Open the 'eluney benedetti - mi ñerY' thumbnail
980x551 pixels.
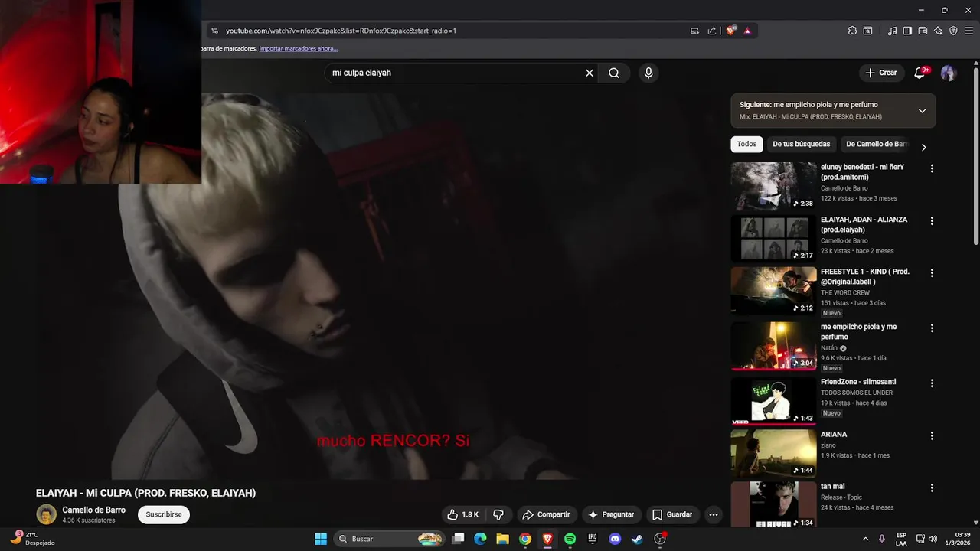[x=773, y=186]
